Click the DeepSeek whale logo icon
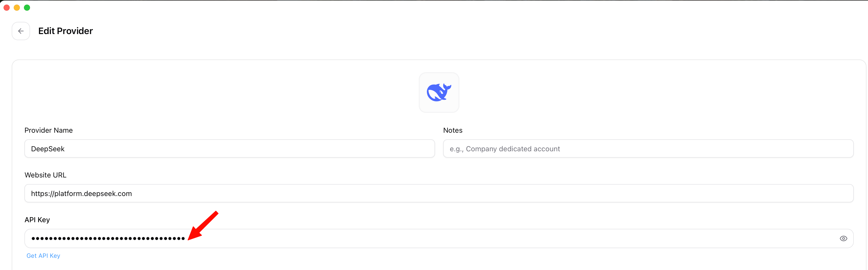 [439, 92]
